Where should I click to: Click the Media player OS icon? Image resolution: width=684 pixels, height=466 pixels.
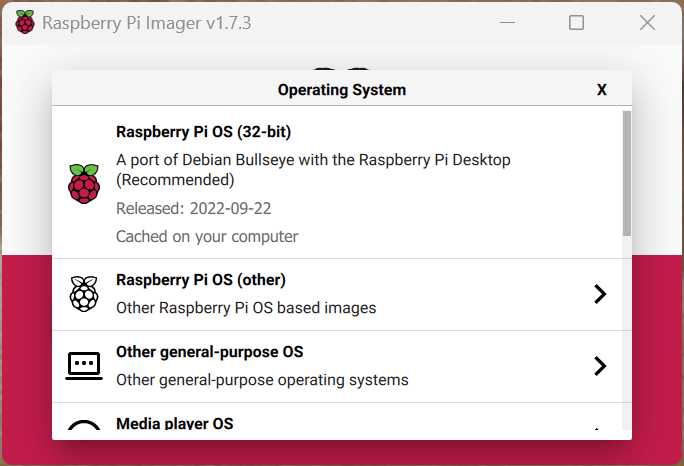[x=84, y=425]
